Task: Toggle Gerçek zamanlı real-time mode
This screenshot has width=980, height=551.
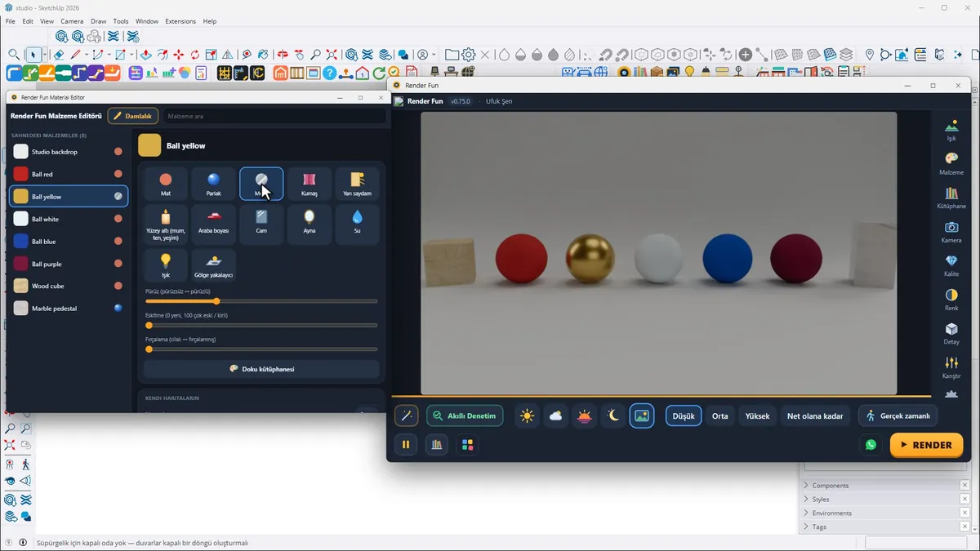Action: pos(898,415)
